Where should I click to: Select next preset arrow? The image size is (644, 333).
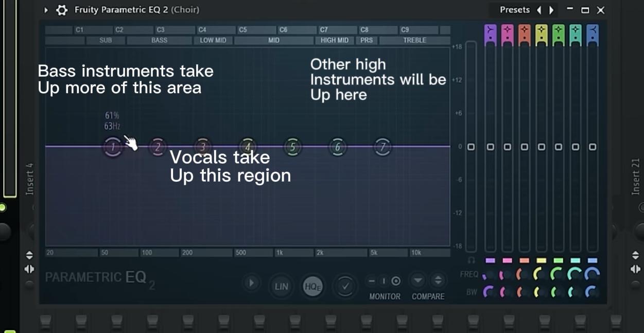pos(551,10)
